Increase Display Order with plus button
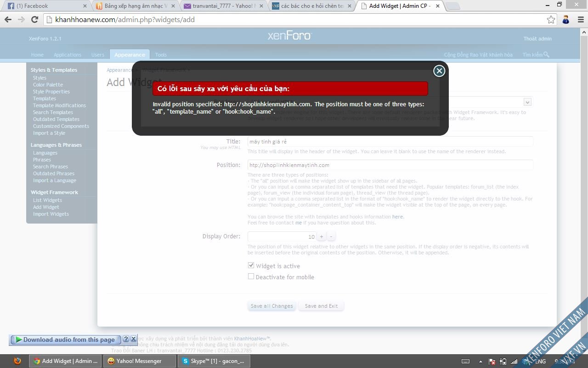The width and height of the screenshot is (588, 368). coord(322,236)
